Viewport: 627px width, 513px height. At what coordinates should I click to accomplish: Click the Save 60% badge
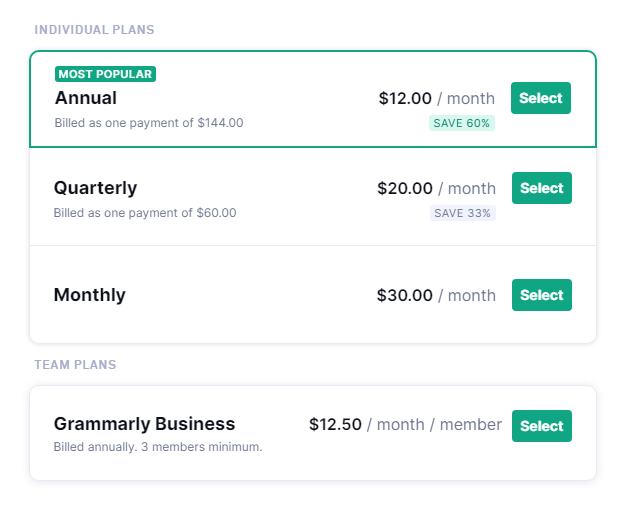click(462, 123)
